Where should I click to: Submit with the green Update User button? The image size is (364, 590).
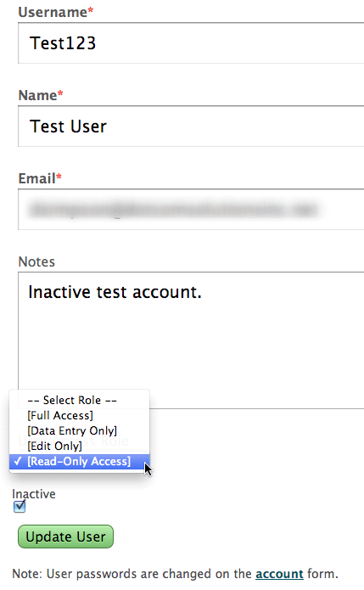click(65, 537)
